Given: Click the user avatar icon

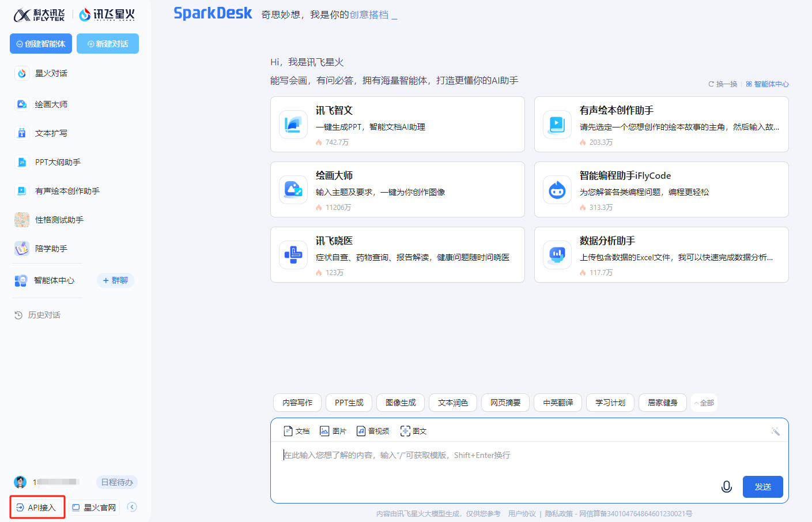Looking at the screenshot, I should click(x=20, y=482).
